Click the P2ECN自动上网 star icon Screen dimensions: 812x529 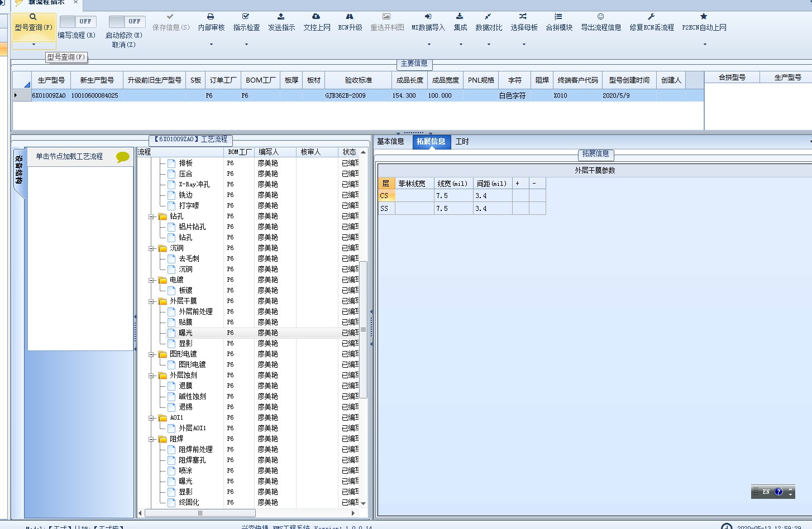pyautogui.click(x=704, y=17)
